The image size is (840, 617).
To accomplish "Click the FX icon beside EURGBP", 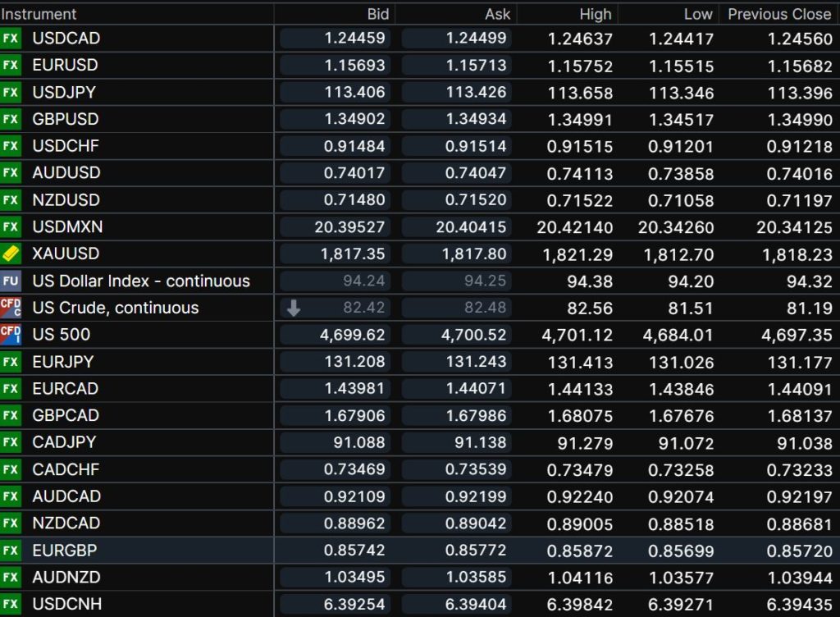I will tap(11, 551).
